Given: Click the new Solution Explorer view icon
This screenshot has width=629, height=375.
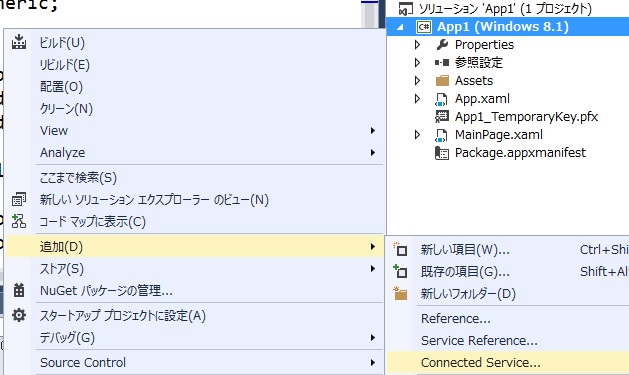Looking at the screenshot, I should pos(19,199).
